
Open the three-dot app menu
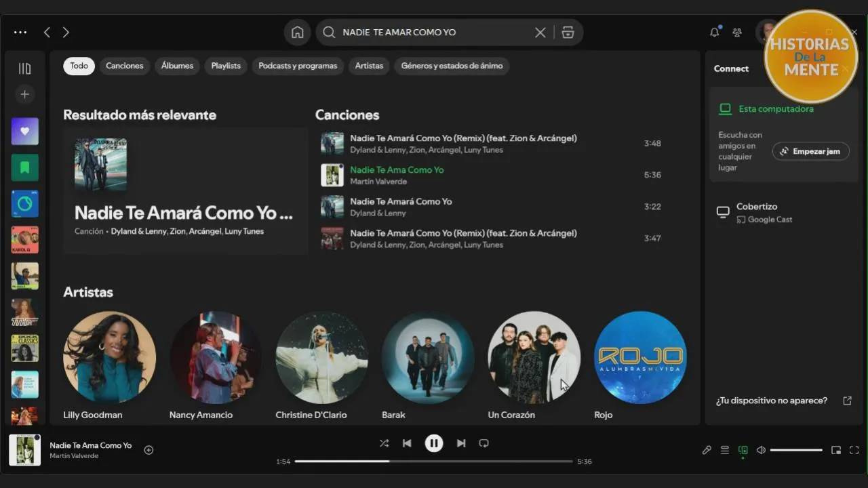[x=20, y=33]
